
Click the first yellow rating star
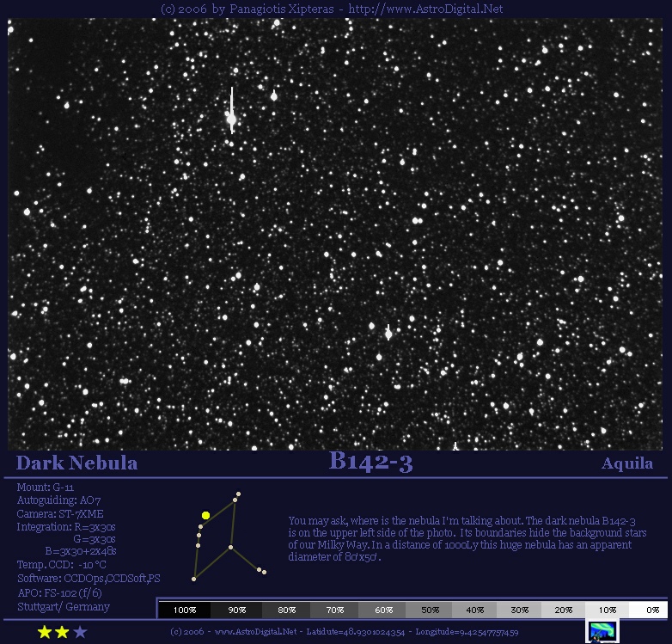coord(45,632)
